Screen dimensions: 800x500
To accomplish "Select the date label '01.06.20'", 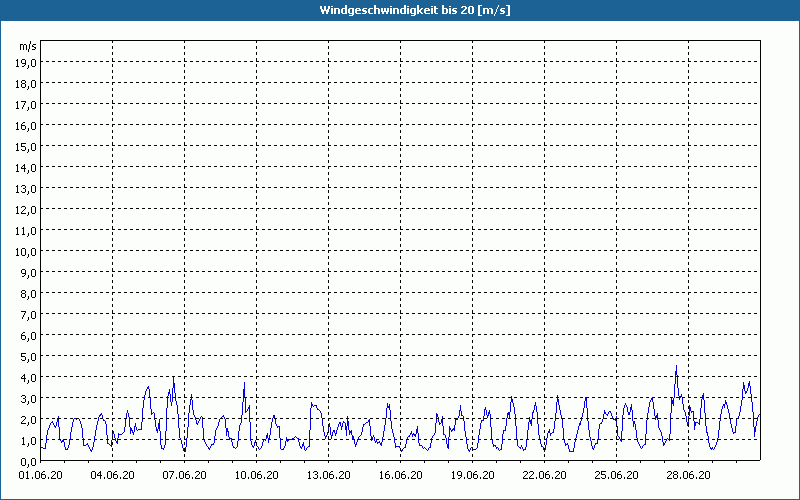I will click(x=41, y=475).
